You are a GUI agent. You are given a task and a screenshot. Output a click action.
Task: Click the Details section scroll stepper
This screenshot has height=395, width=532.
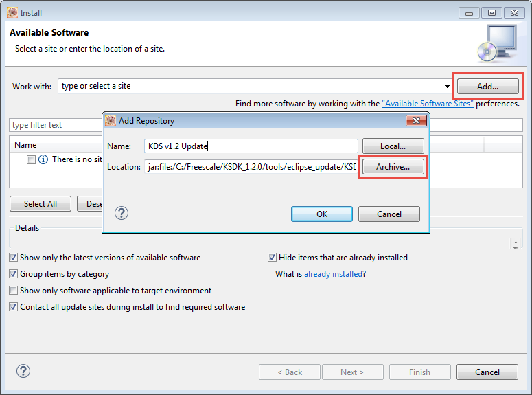click(x=516, y=244)
